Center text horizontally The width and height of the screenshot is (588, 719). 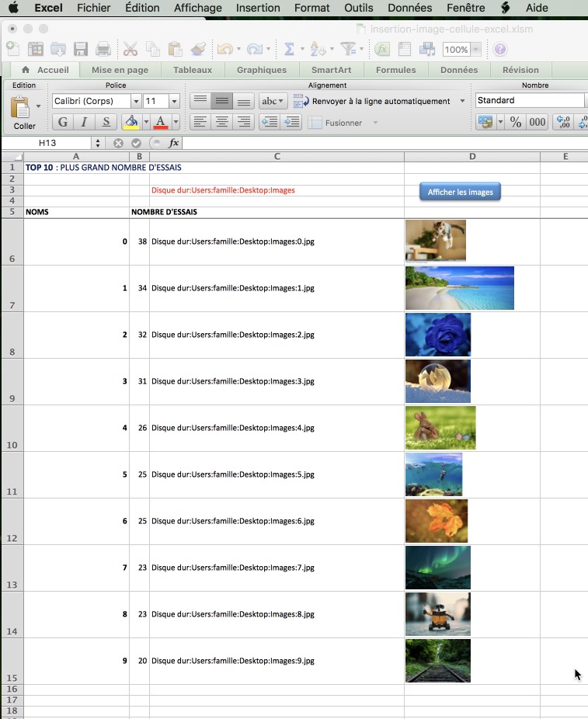[x=221, y=122]
